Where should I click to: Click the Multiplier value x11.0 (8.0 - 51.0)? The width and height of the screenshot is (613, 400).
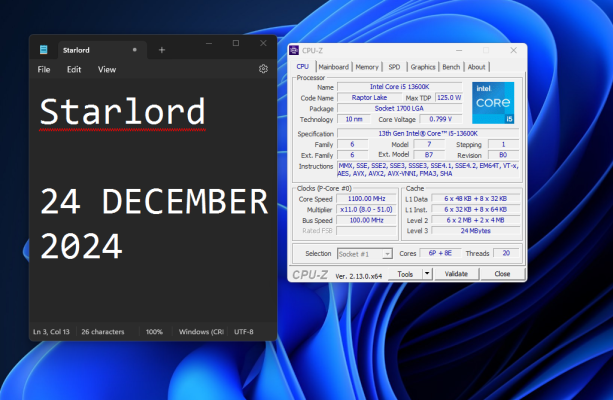366,210
